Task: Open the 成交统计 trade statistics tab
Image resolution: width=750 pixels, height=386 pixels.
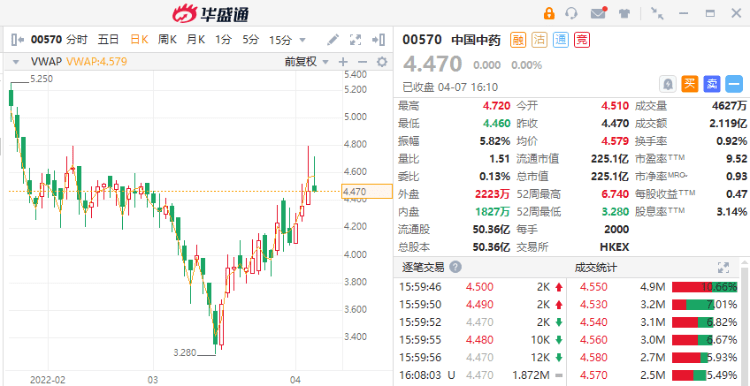Action: pyautogui.click(x=596, y=267)
